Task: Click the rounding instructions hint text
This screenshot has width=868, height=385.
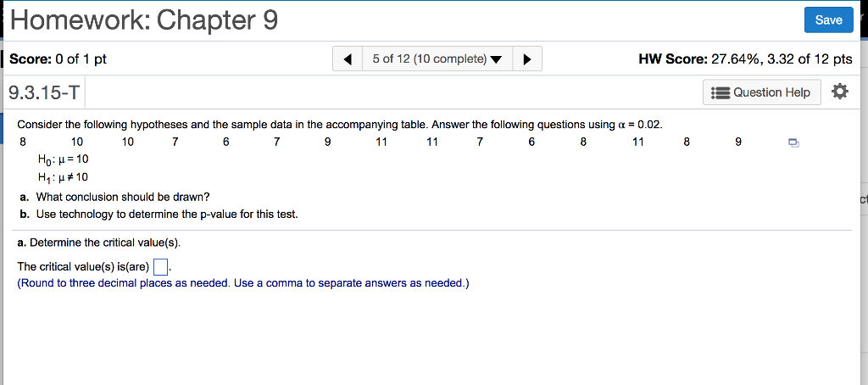Action: click(243, 284)
